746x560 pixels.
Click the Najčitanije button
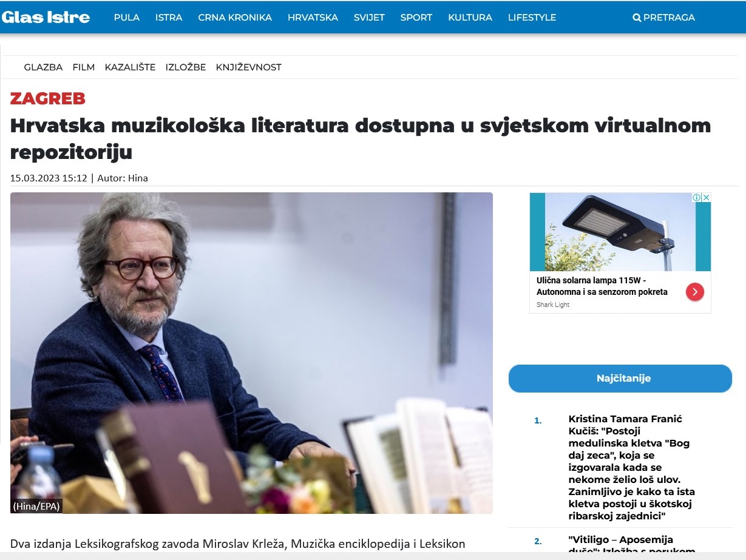pyautogui.click(x=620, y=379)
